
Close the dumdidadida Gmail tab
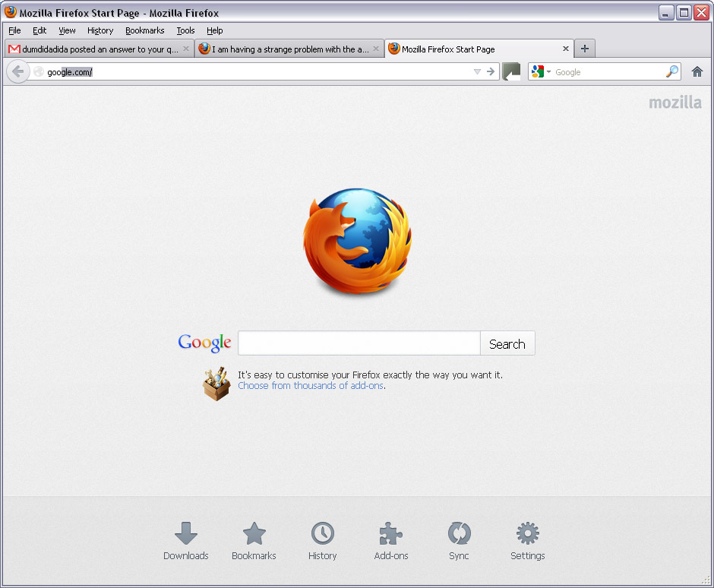(186, 49)
